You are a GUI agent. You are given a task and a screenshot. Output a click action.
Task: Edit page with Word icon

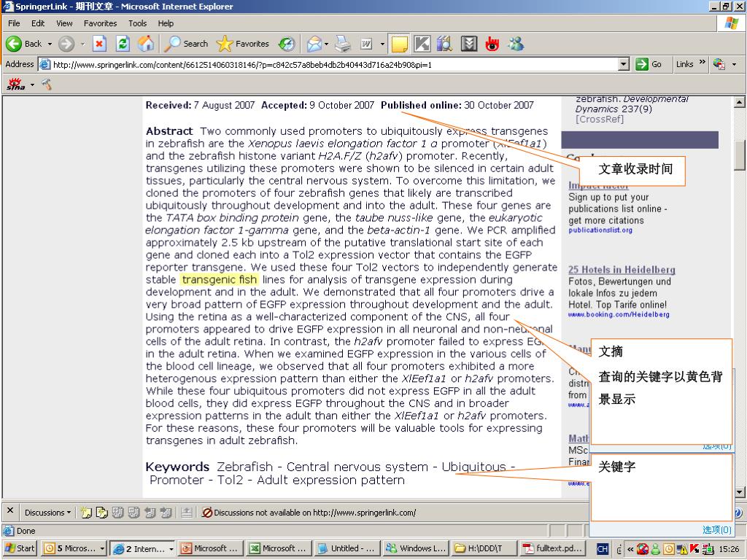coord(366,44)
